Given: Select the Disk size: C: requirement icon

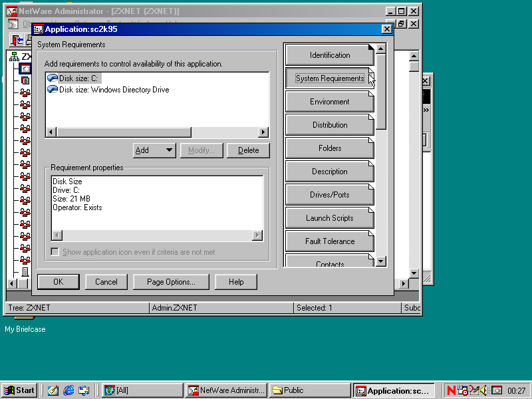Looking at the screenshot, I should 53,78.
